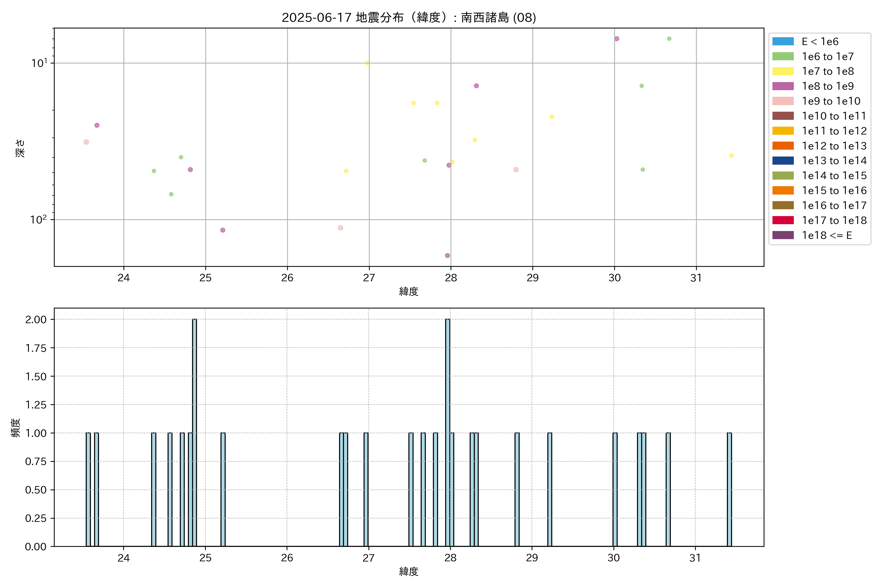Click the red '1e17 to 1e18' legend swatch
The height and width of the screenshot is (588, 882).
pyautogui.click(x=783, y=220)
